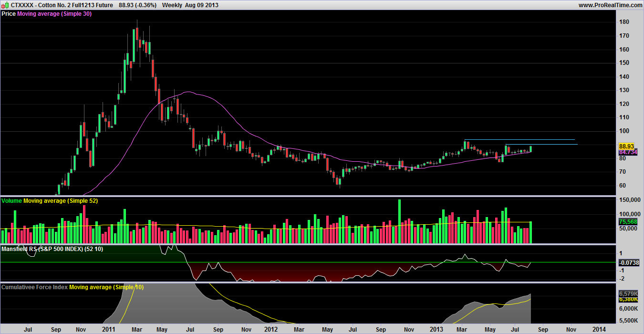This screenshot has width=644, height=334.
Task: Click the Moving average (Simple 52) label
Action: 61,201
